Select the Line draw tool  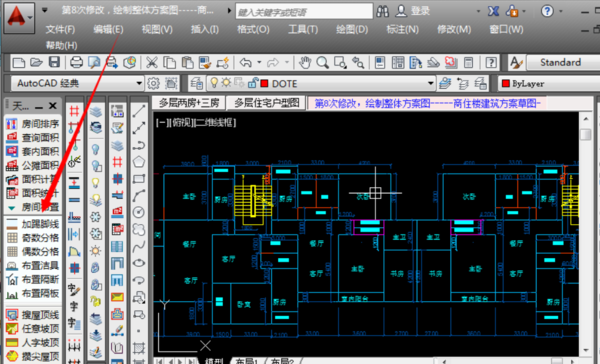tap(139, 111)
